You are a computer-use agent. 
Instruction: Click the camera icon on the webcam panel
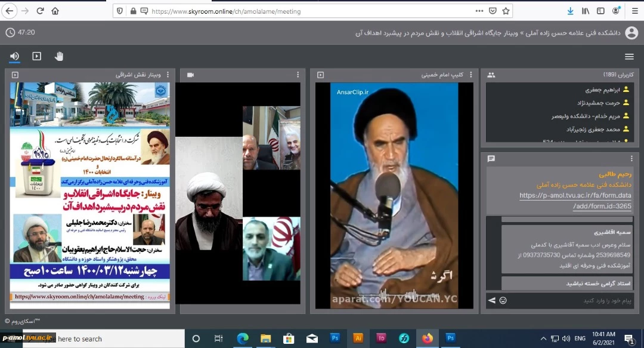pyautogui.click(x=191, y=75)
